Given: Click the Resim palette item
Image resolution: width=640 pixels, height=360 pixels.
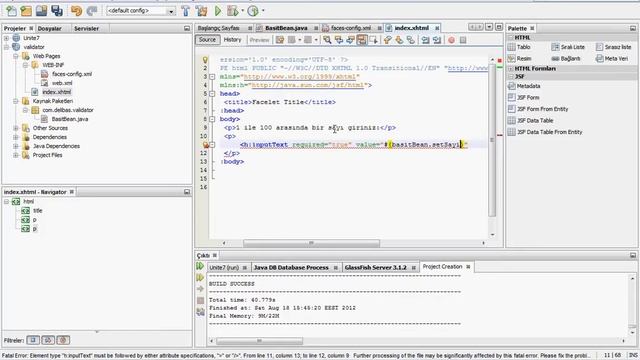Looking at the screenshot, I should [x=520, y=58].
